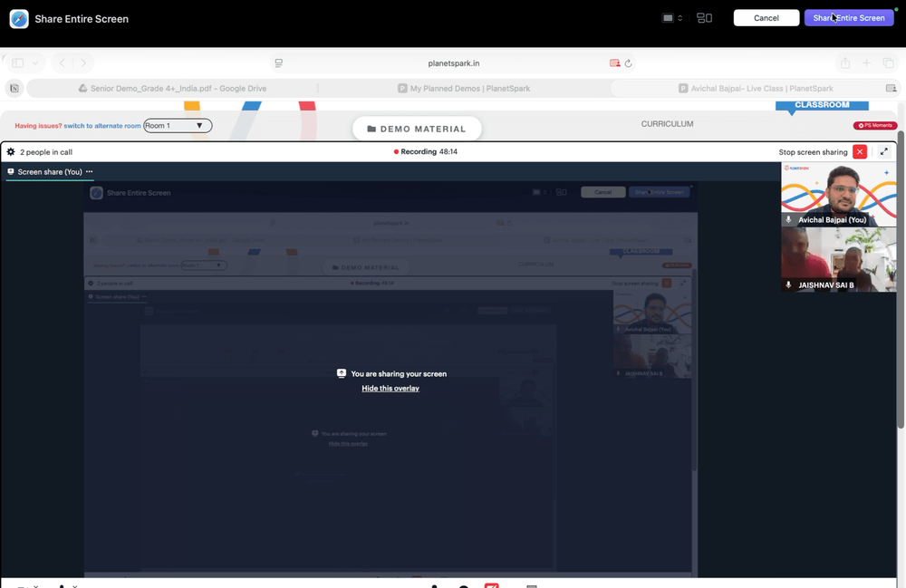Open the pinned Notion tab icon

point(14,89)
